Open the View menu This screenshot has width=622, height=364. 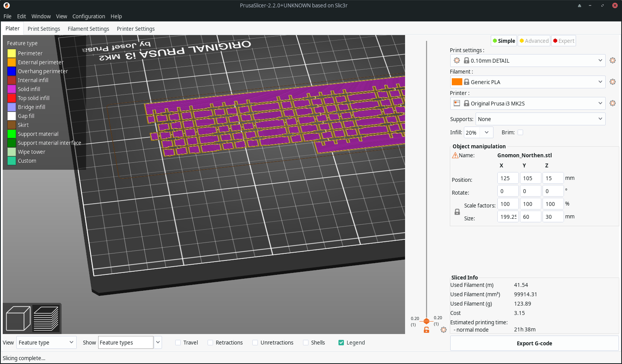(62, 16)
